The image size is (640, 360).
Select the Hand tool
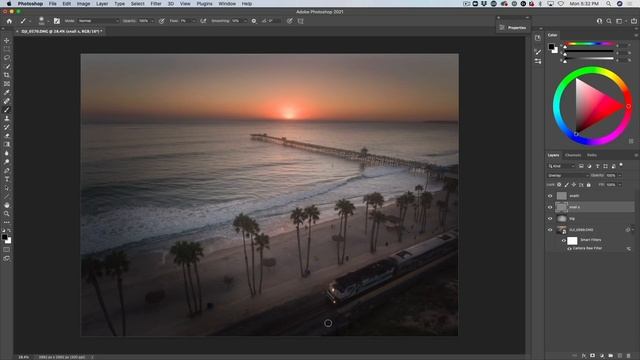click(7, 205)
